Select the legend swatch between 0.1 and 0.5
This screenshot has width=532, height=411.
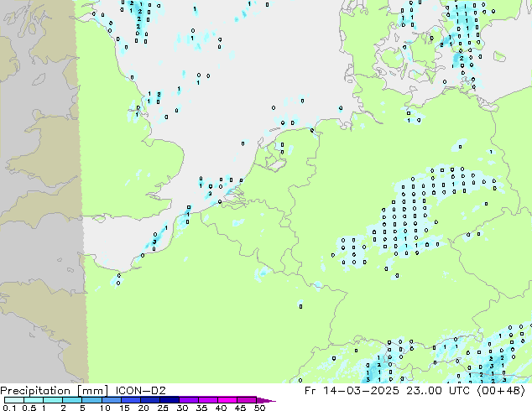point(14,400)
